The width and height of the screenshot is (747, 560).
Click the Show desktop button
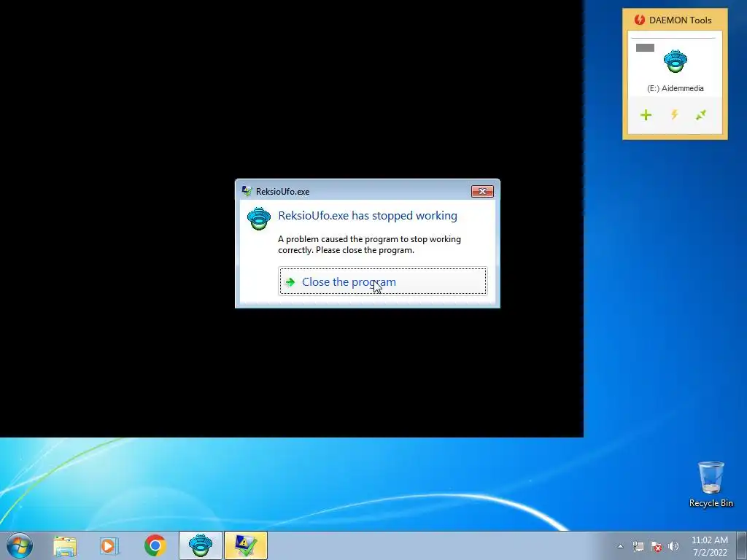[741, 545]
